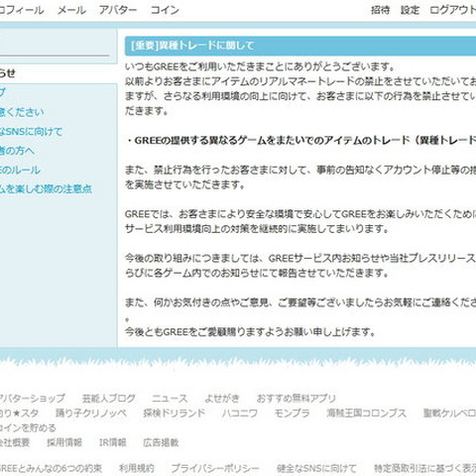
Task: Click the 招待 link in top bar
Action: (380, 10)
